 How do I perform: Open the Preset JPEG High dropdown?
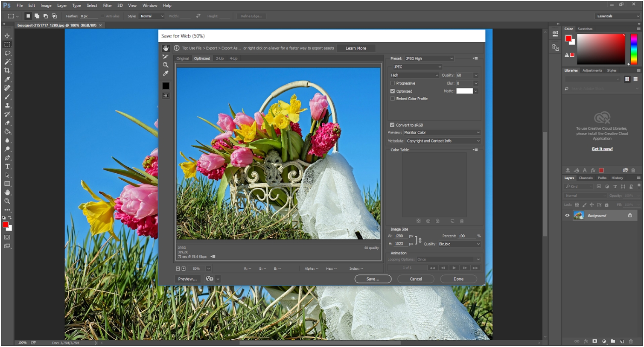click(x=429, y=58)
